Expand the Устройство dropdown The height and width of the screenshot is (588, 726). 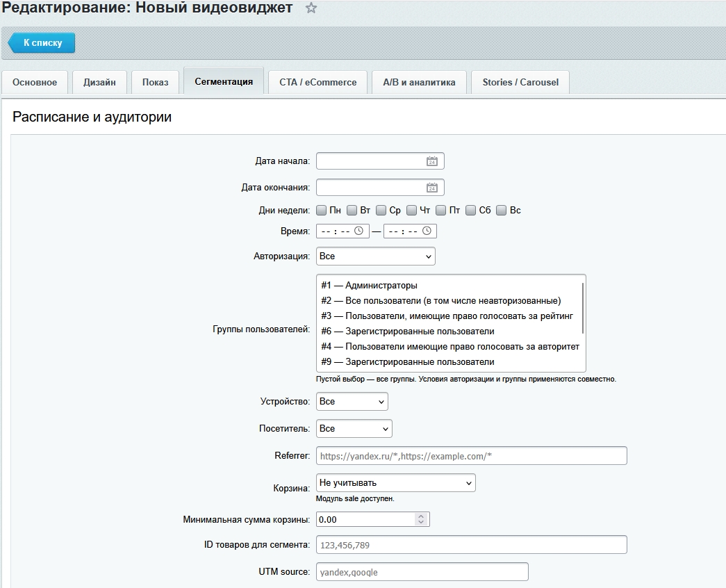pos(352,402)
